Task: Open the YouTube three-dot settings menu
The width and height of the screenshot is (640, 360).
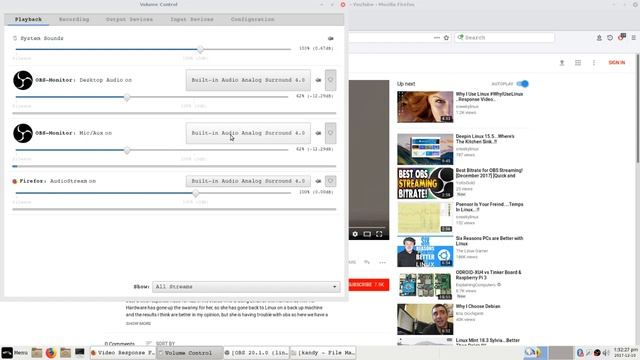Action: point(593,62)
